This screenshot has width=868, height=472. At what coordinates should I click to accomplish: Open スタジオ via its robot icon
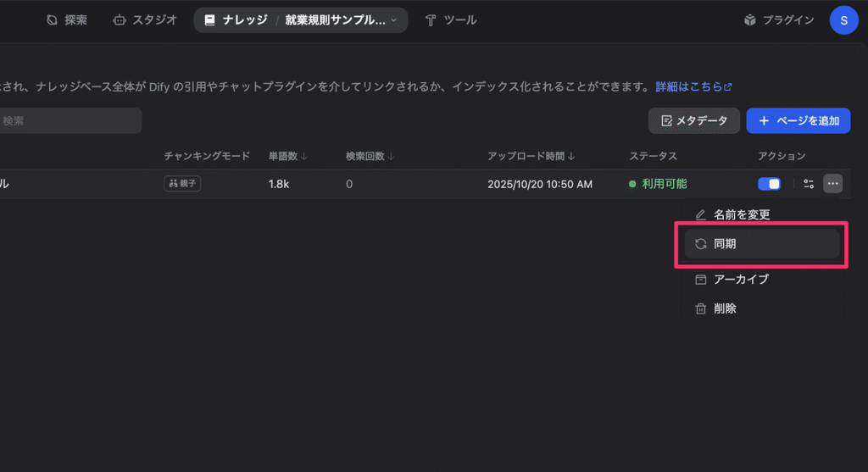[120, 19]
